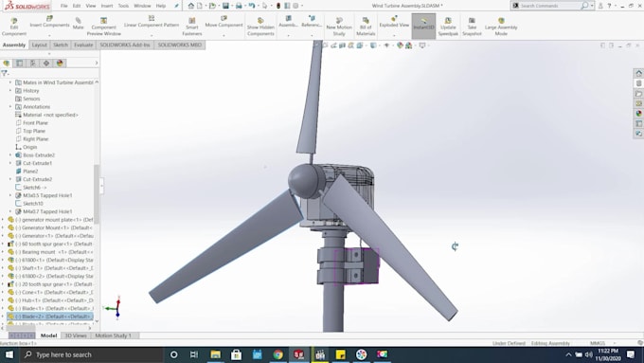Switch to the Sketch tab
Viewport: 644px width, 363px height.
point(61,45)
